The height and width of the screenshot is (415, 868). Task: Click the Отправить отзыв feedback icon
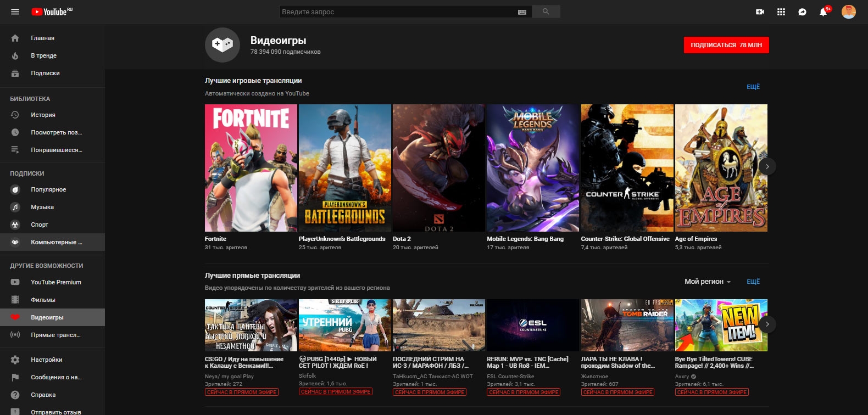pyautogui.click(x=15, y=411)
